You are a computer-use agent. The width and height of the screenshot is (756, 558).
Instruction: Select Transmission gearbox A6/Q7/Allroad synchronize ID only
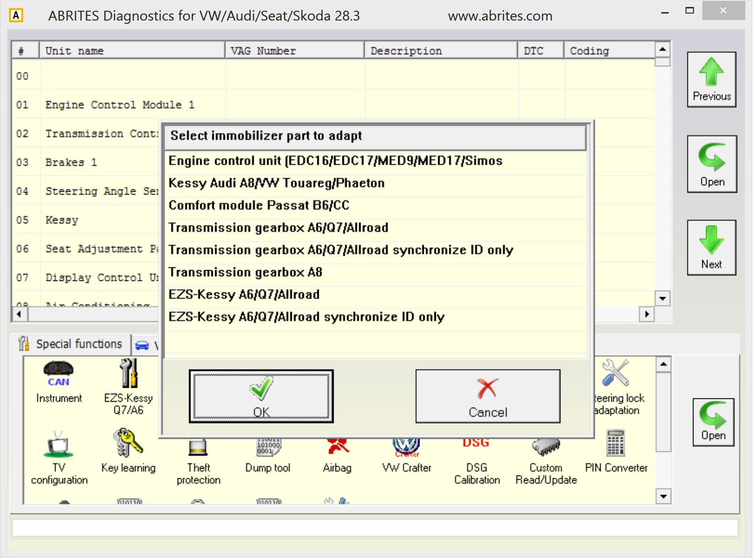pos(375,251)
